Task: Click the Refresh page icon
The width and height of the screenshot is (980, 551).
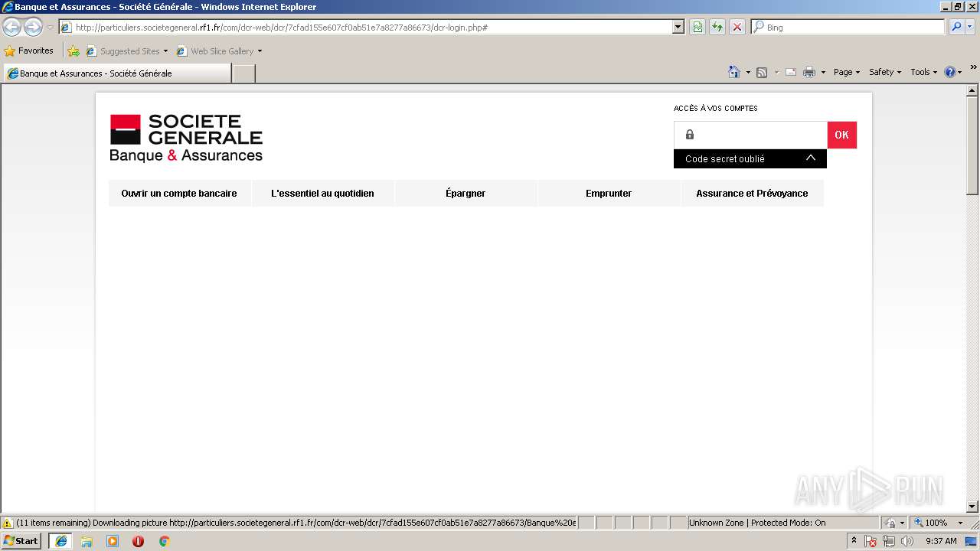Action: [x=717, y=28]
